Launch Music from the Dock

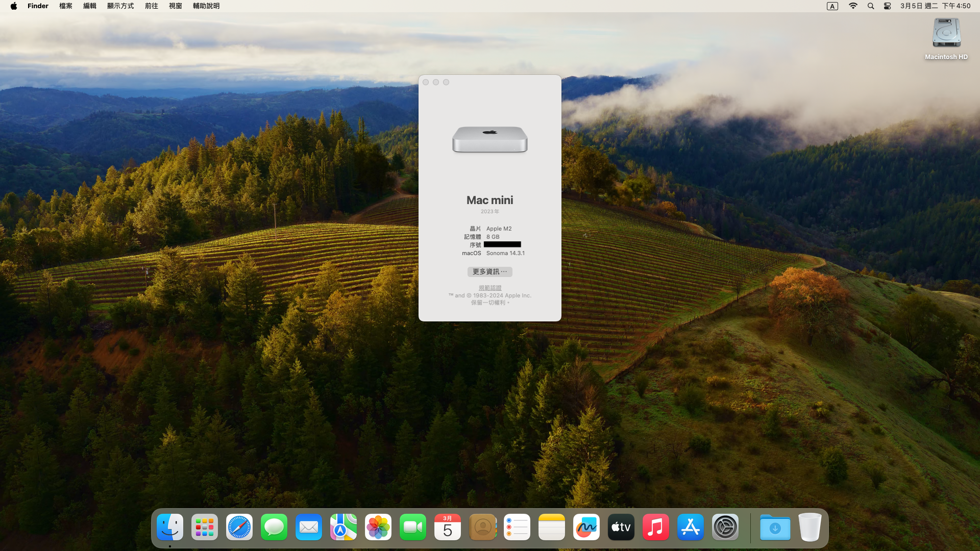coord(656,527)
